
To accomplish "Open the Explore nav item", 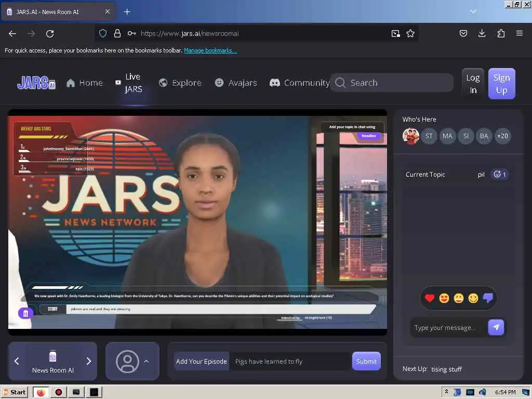I will 180,83.
